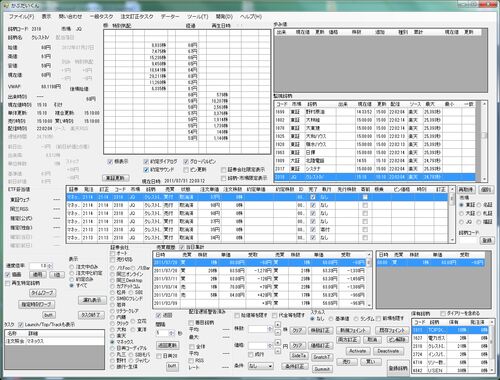Select the JQ market radio button
Screen dimensions: 500x380
click(x=462, y=222)
